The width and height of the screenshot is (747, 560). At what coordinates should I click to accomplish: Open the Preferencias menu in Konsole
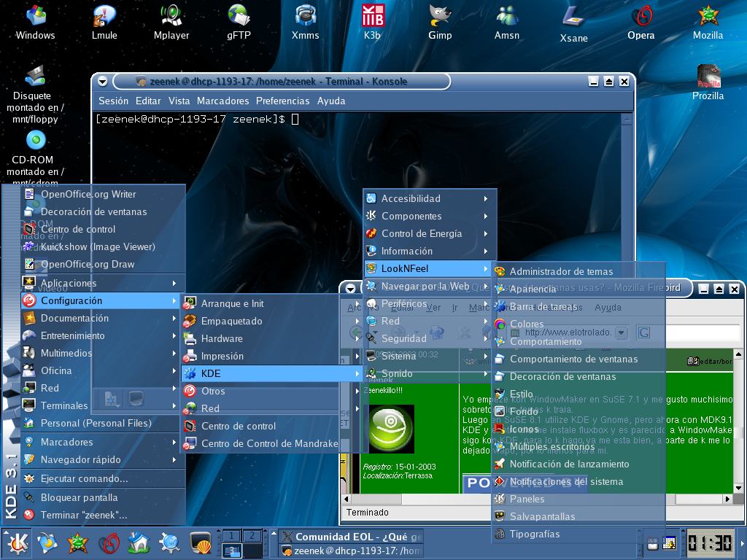pyautogui.click(x=282, y=101)
